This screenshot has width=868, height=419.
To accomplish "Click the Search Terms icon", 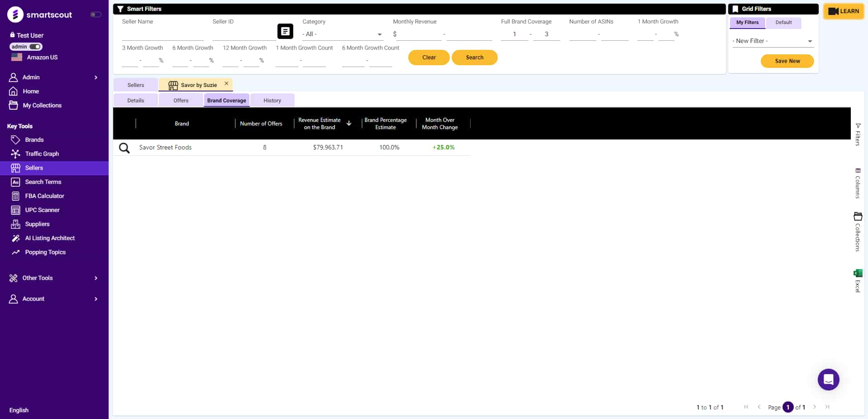I will click(15, 182).
